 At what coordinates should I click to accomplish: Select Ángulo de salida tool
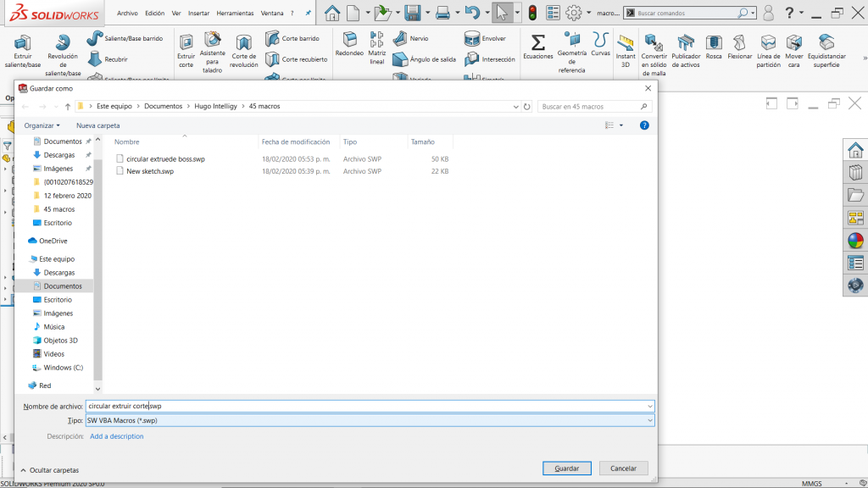click(424, 59)
